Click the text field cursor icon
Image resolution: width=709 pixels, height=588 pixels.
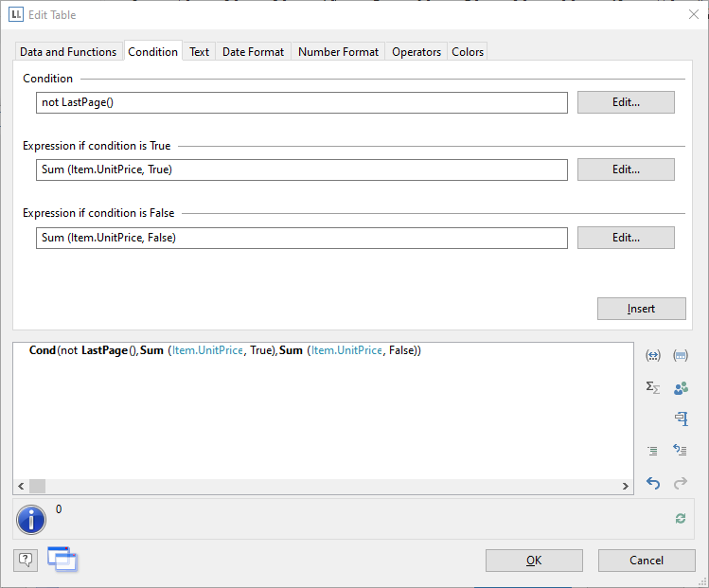tap(681, 419)
